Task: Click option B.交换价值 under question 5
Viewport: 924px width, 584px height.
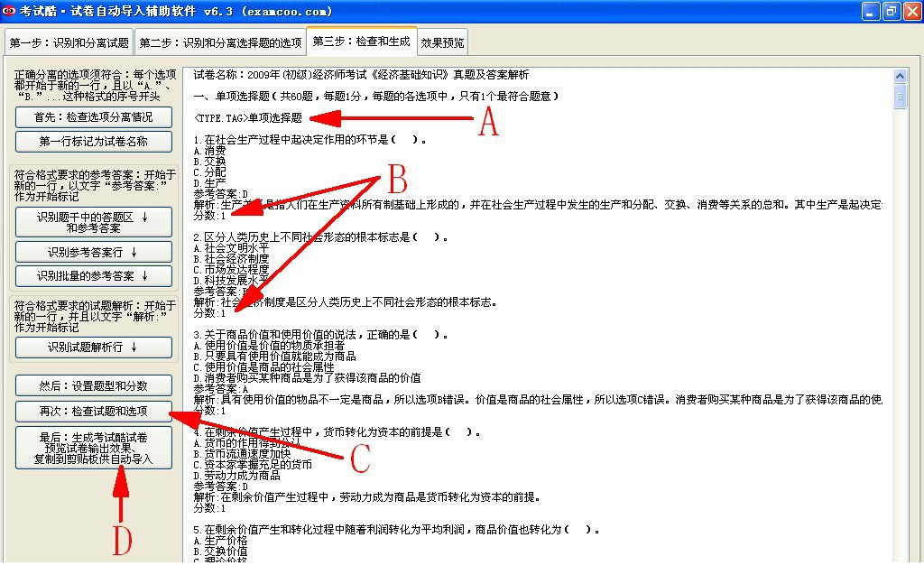Action: [x=220, y=552]
